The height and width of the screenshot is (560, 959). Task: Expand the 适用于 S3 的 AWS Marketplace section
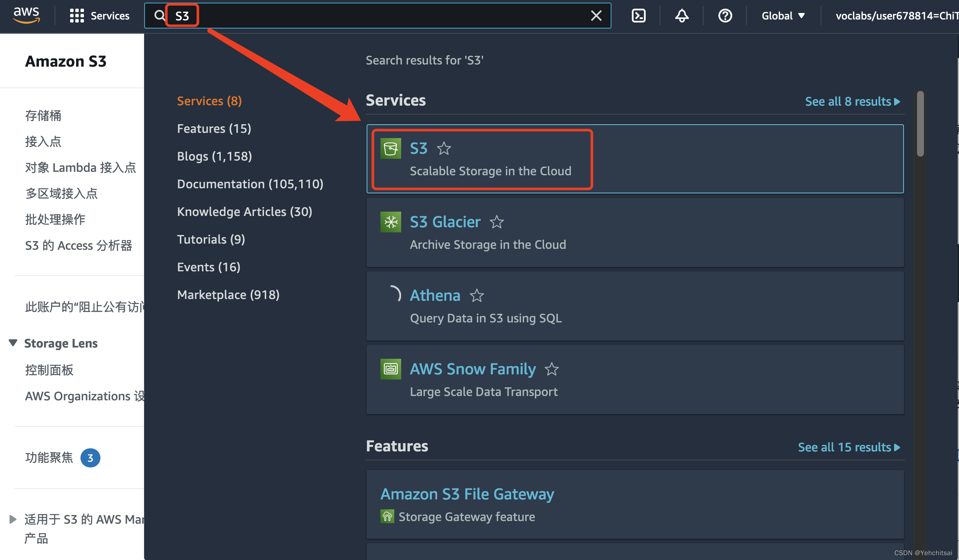pos(13,519)
